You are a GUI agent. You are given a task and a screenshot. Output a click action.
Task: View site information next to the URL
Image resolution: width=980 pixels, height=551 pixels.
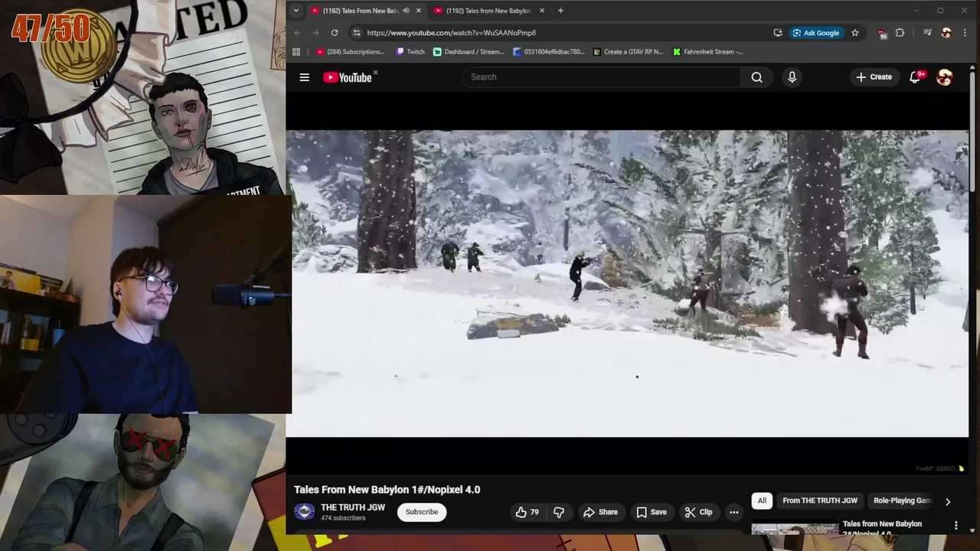coord(356,33)
